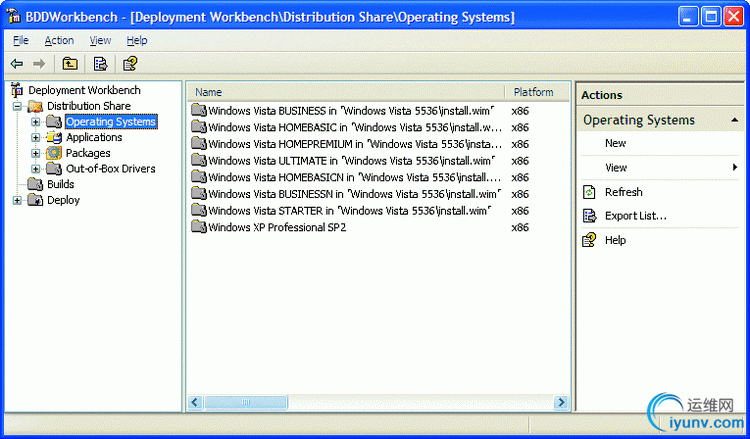The width and height of the screenshot is (750, 439).
Task: Expand the Out-of-Box Drivers tree node
Action: 35,169
